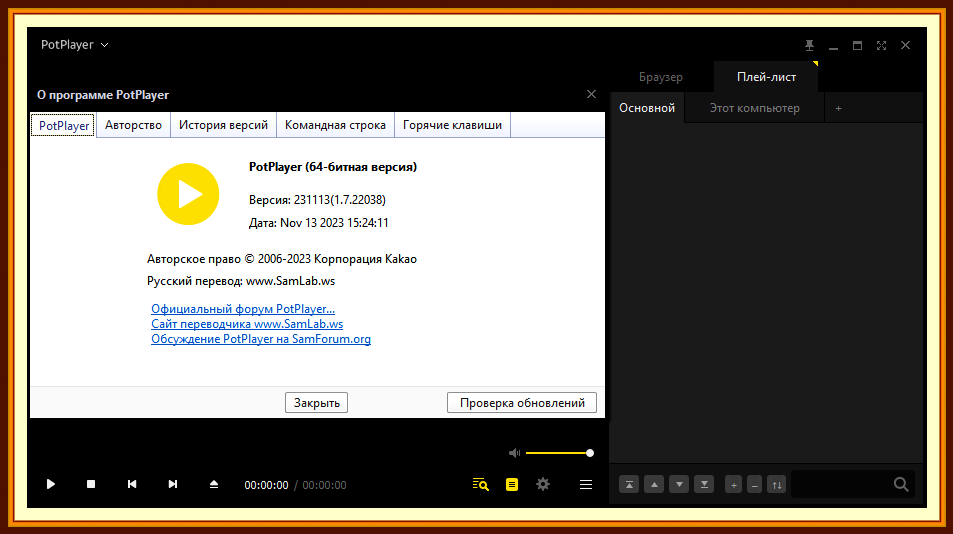Screen dimensions: 953x534
Task: Skip to the next track
Action: pyautogui.click(x=173, y=484)
